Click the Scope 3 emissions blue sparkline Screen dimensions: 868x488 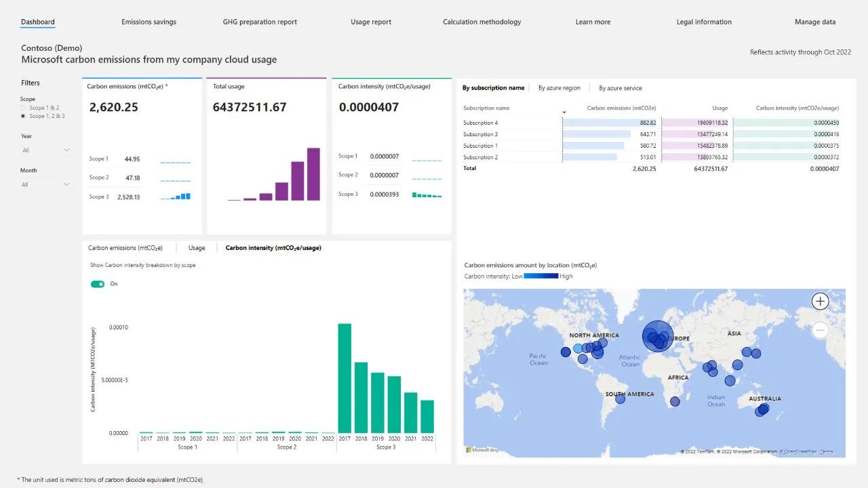pyautogui.click(x=176, y=197)
